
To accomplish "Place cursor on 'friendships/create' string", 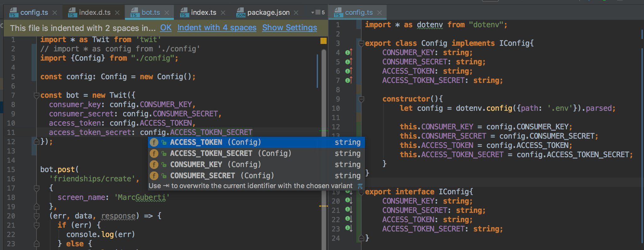I will pos(92,179).
